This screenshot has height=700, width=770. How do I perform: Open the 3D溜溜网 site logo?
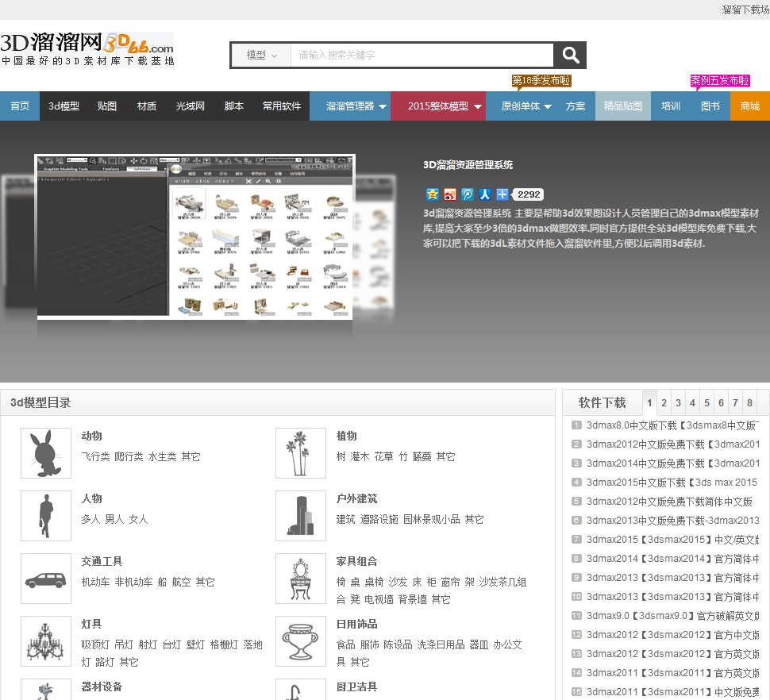tap(87, 49)
